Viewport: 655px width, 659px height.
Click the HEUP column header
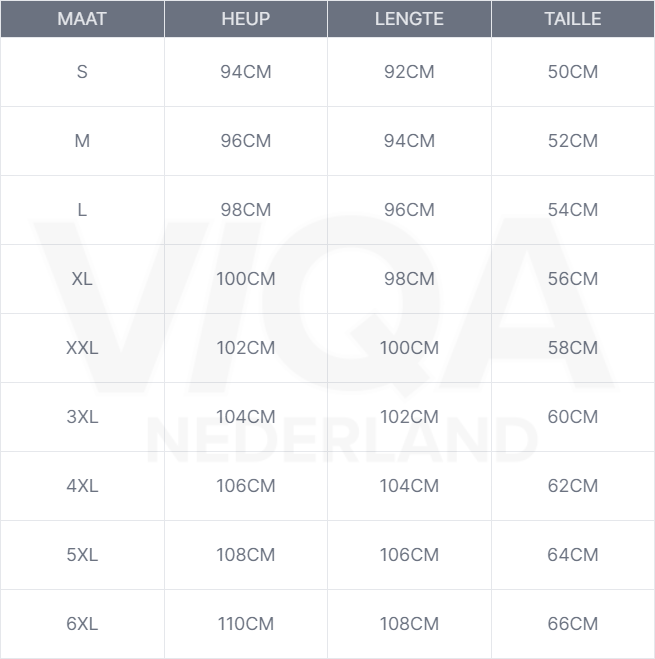point(246,19)
